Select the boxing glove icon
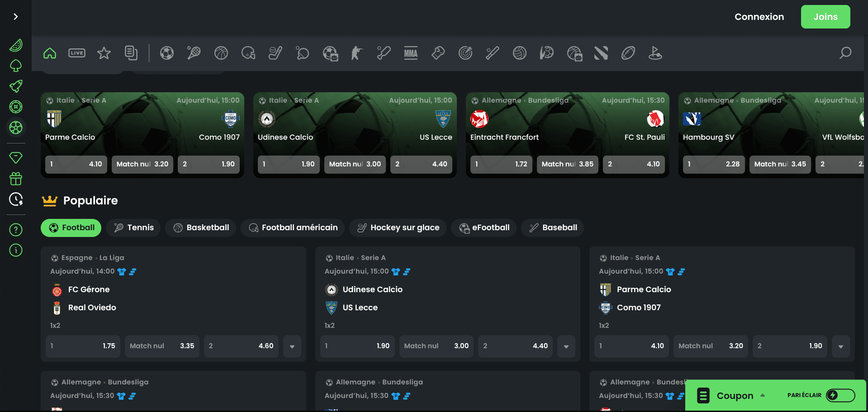The image size is (868, 412). click(438, 53)
